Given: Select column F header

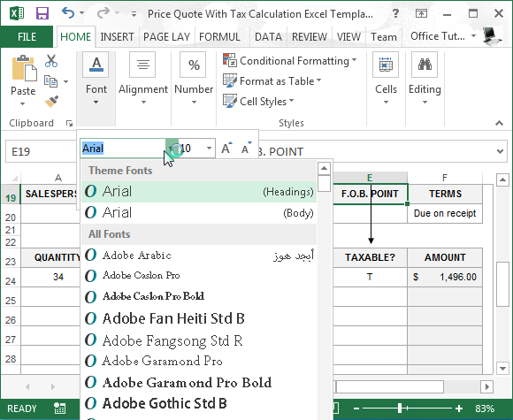Looking at the screenshot, I should point(445,178).
